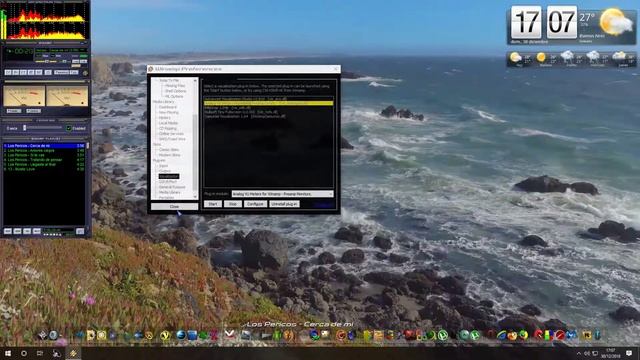Toggle Winamp Repeat button
640x360 pixels.
click(74, 72)
